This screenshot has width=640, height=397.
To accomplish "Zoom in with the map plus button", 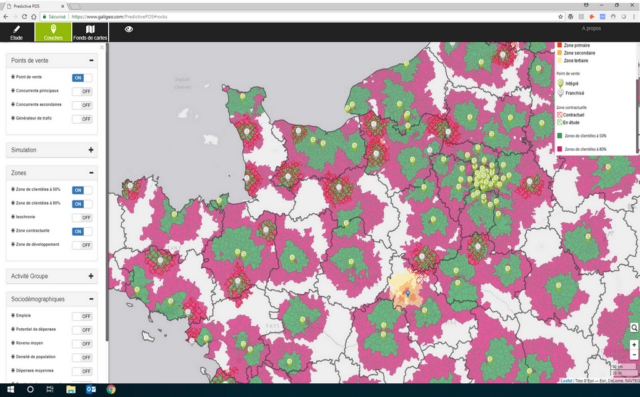I will point(634,345).
